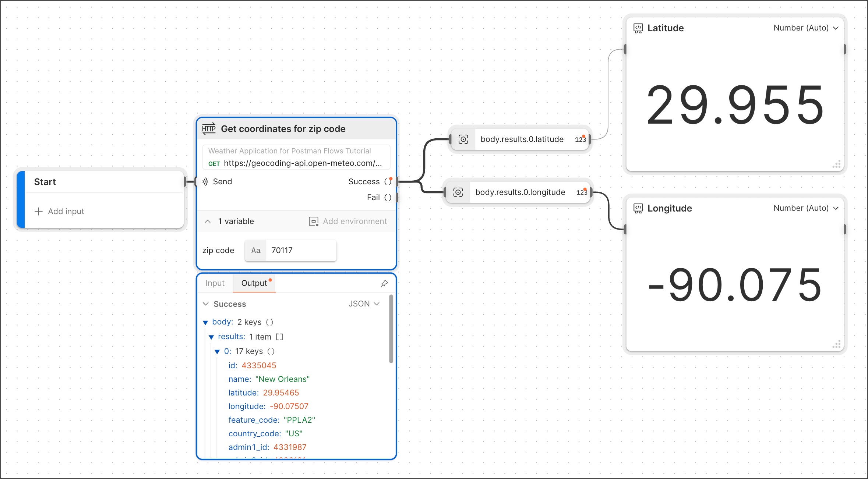Click the object braces icon next to body
Viewport: 868px width, 479px height.
tap(269, 322)
